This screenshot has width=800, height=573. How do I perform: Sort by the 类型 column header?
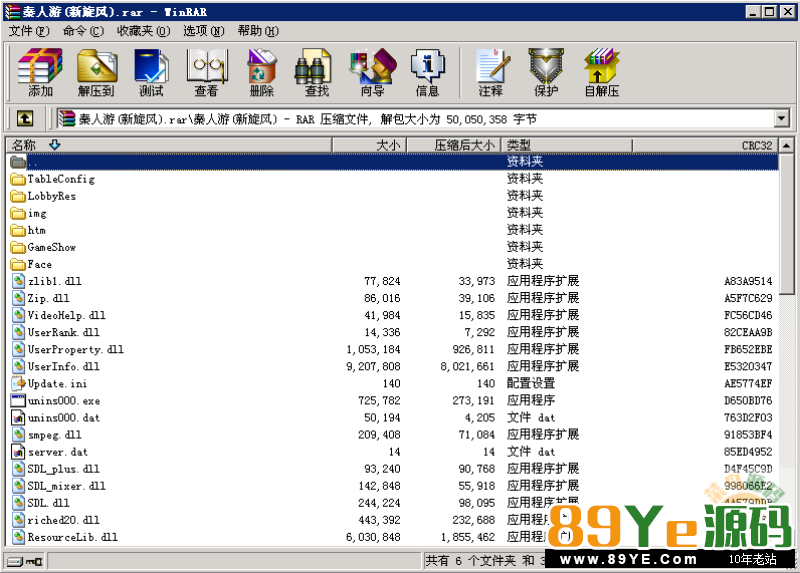click(x=567, y=145)
